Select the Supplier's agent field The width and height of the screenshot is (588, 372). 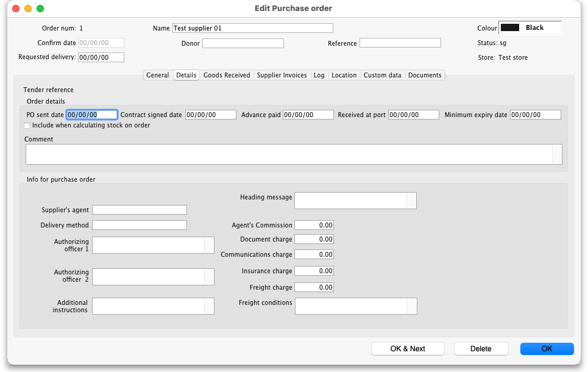140,210
